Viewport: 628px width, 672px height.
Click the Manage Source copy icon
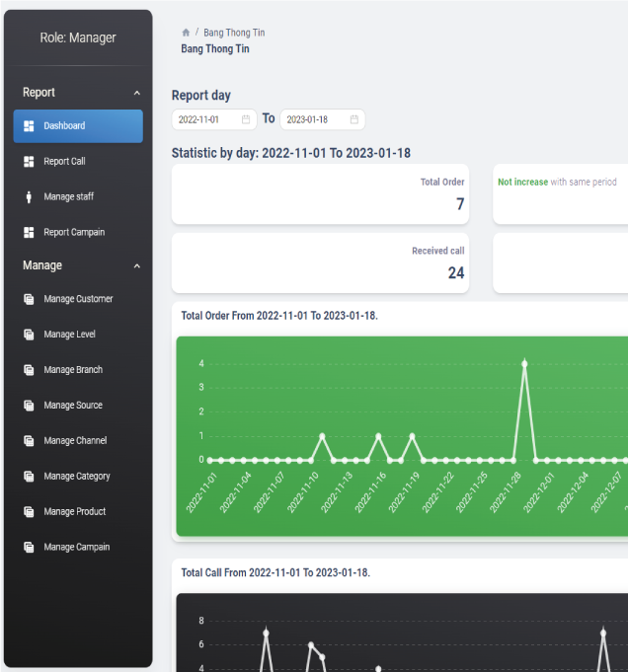[x=29, y=406]
